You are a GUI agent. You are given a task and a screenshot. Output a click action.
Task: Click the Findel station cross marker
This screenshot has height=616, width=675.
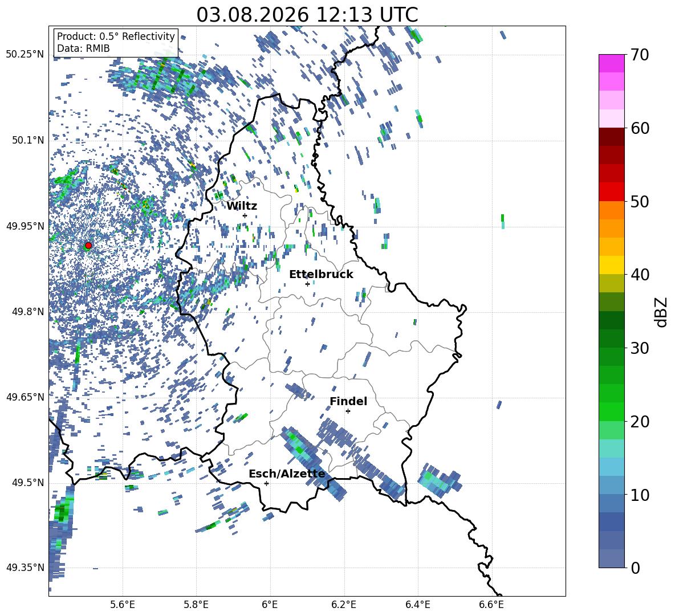[x=348, y=411]
